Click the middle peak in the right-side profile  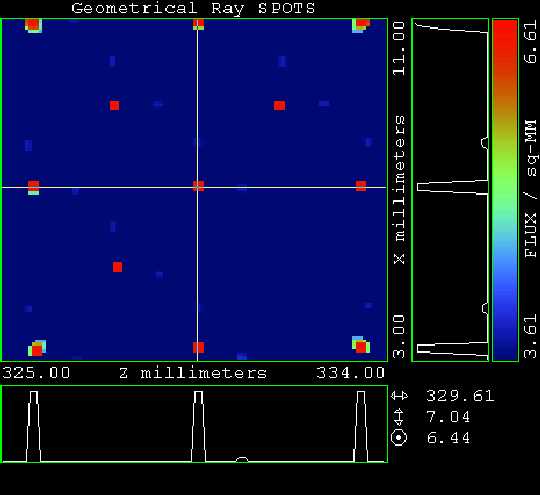(x=453, y=187)
